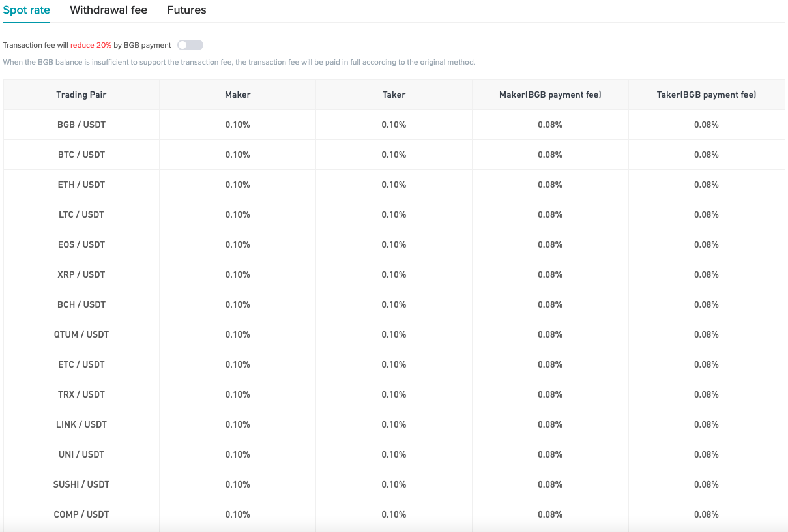This screenshot has height=532, width=788.
Task: Select the BTC / USDT trading pair
Action: tap(81, 155)
